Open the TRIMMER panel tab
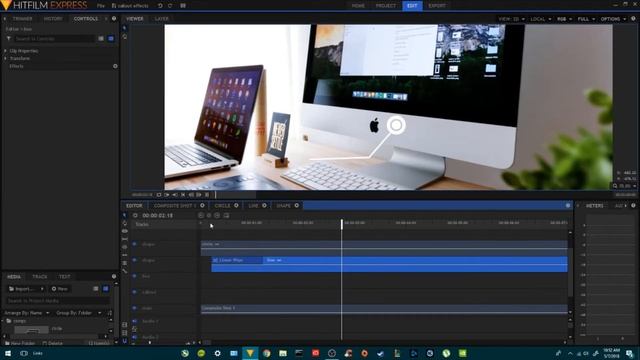The height and width of the screenshot is (360, 640). [22, 19]
